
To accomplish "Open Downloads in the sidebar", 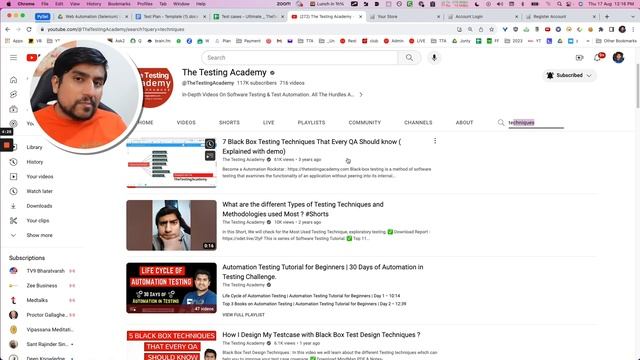I will coord(39,206).
